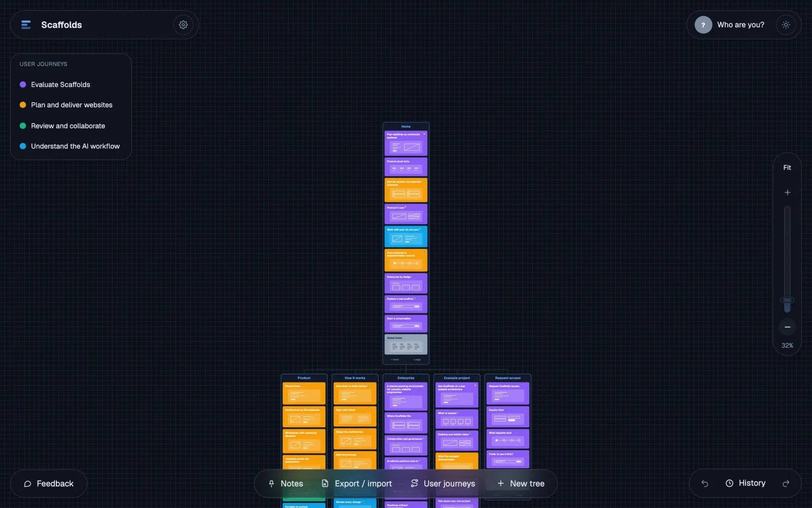Select the 'Product in use' block
This screenshot has height=508, width=812.
point(406,214)
